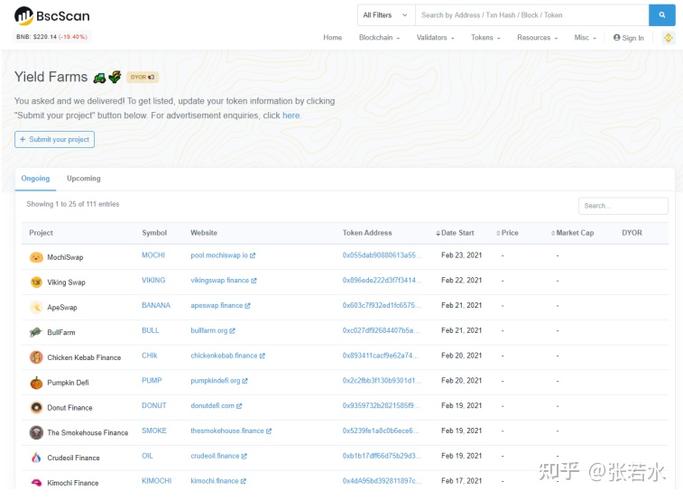
Task: Sort table by Date Start column
Action: pos(456,233)
